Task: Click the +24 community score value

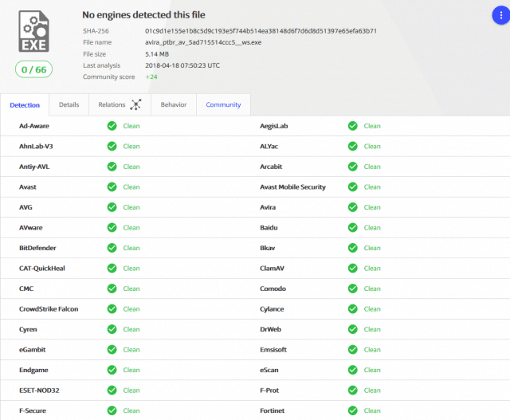Action: point(151,77)
